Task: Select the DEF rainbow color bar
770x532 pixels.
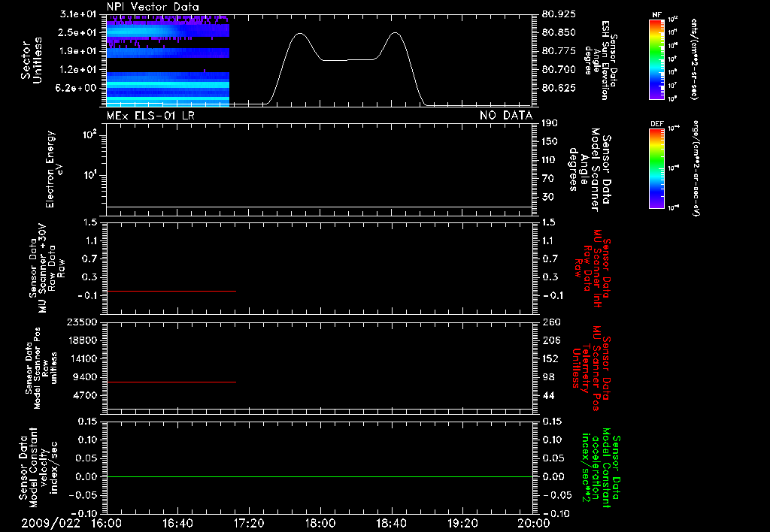Action: pyautogui.click(x=657, y=168)
